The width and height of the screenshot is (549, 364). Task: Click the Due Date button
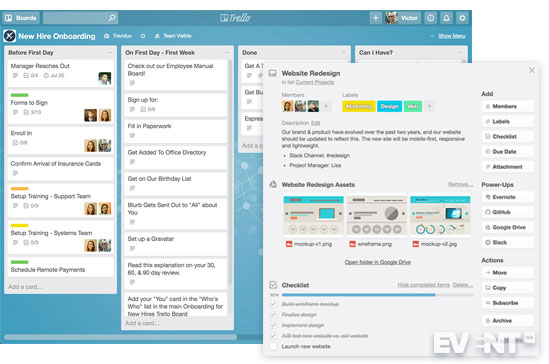point(508,152)
